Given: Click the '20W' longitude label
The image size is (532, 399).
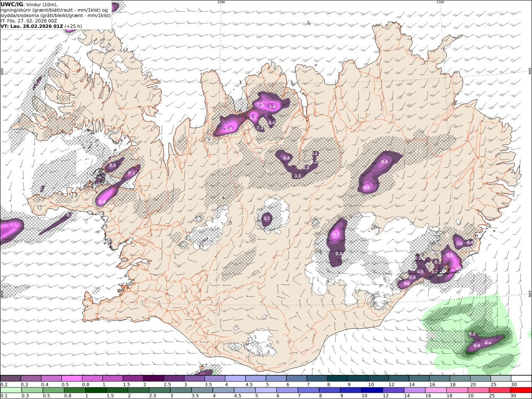Looking at the screenshot, I should click(x=221, y=2).
